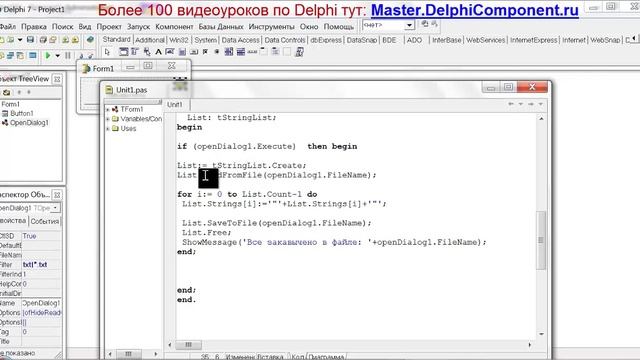Open the Проект menu
Viewport: 640px width, 360px height.
coord(109,27)
